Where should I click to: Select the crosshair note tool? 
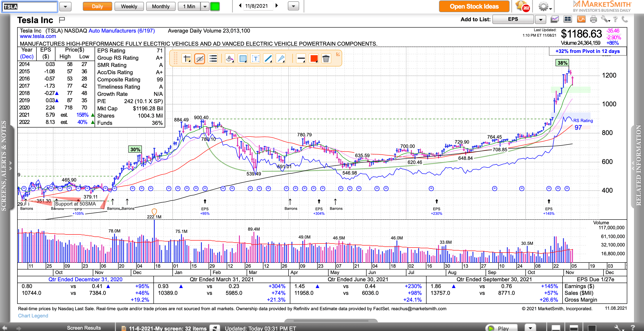pos(186,59)
